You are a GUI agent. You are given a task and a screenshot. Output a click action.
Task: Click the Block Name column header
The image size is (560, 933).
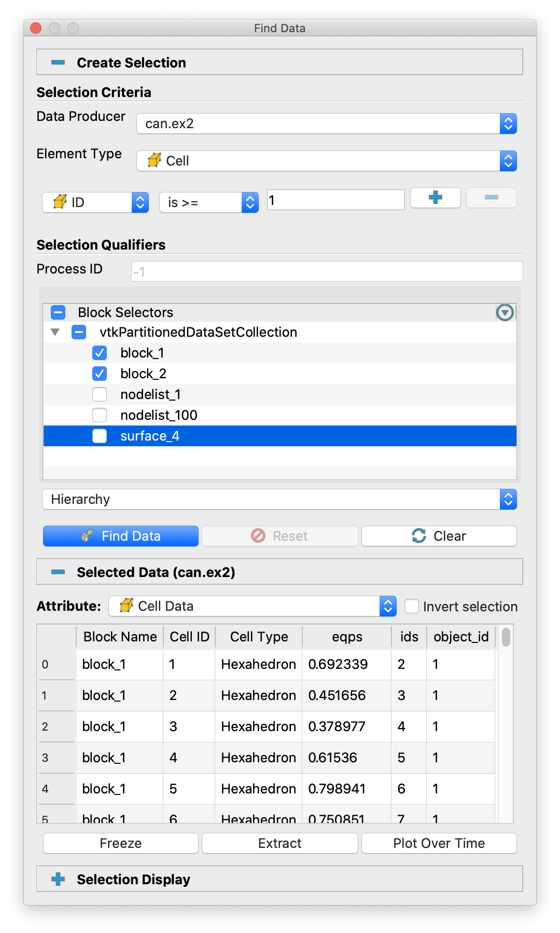tap(120, 637)
